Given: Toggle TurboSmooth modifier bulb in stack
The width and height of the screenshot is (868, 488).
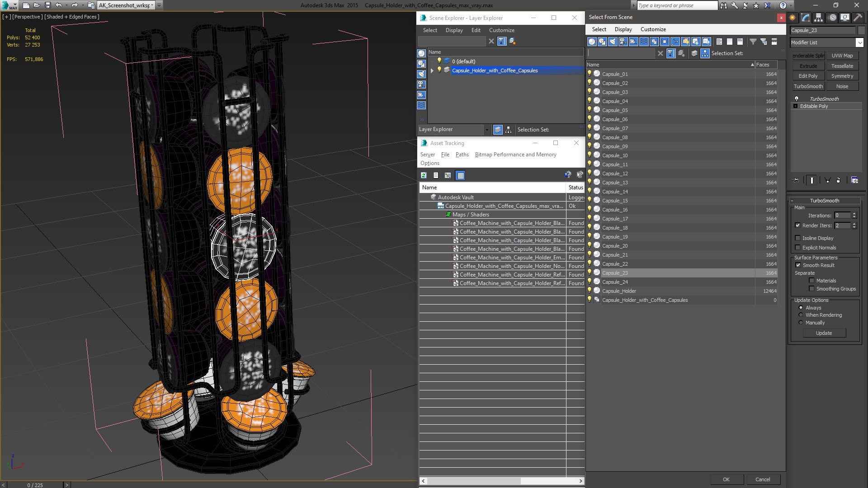Looking at the screenshot, I should tap(797, 99).
